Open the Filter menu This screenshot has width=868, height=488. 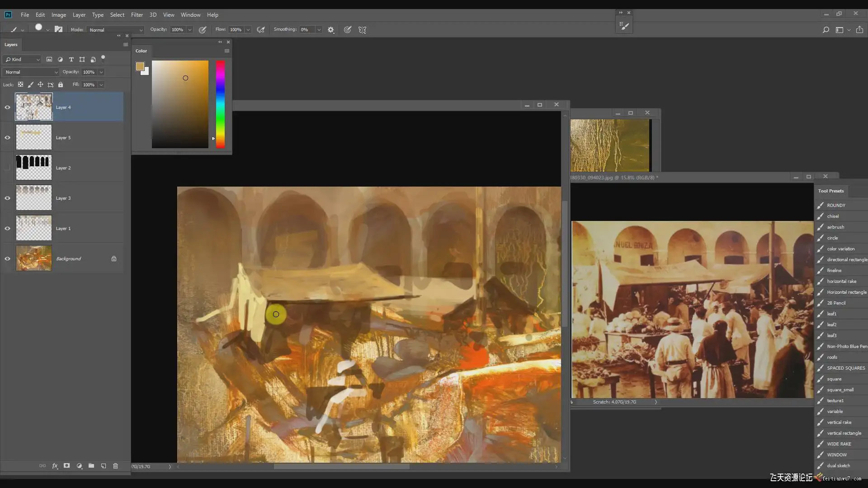pyautogui.click(x=137, y=15)
